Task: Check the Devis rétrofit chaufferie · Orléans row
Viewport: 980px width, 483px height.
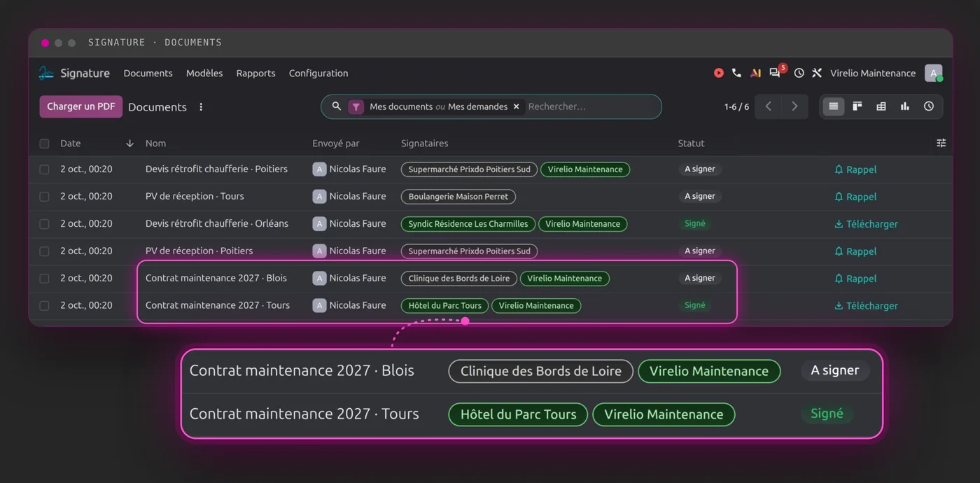Action: pos(44,224)
